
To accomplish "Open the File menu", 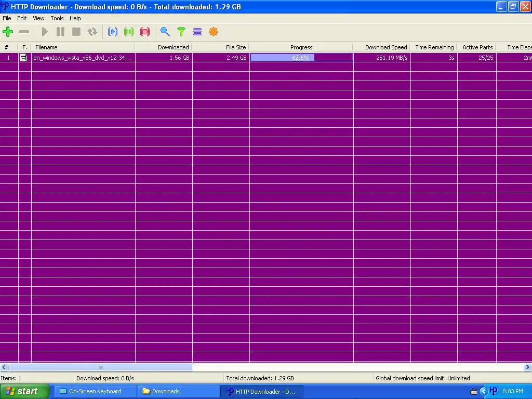I will coord(7,18).
